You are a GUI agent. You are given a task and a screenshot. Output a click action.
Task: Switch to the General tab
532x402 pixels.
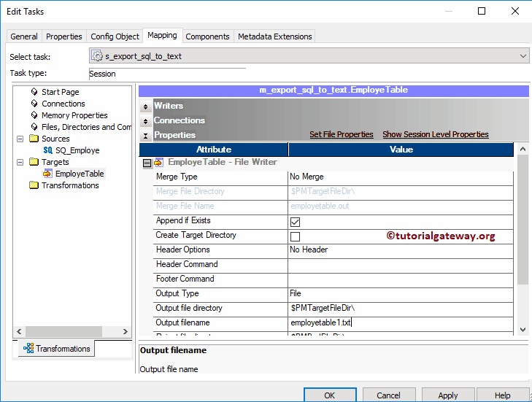click(x=24, y=36)
